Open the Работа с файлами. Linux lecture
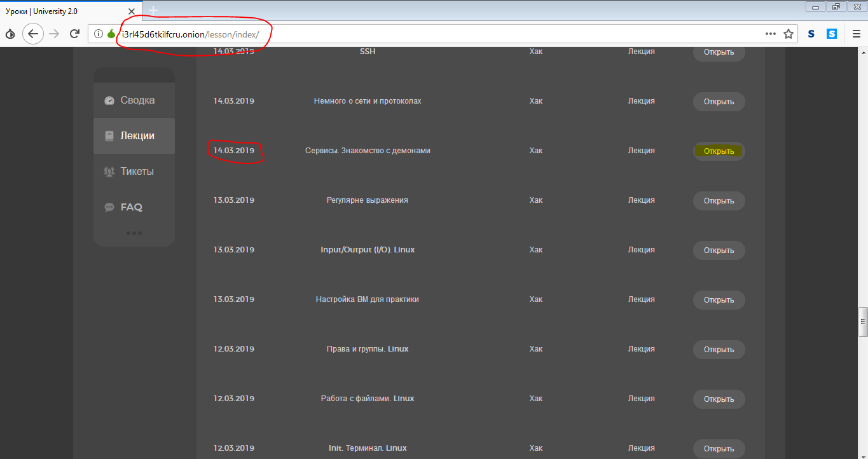Screen dimensions: 868x459 coord(719,399)
